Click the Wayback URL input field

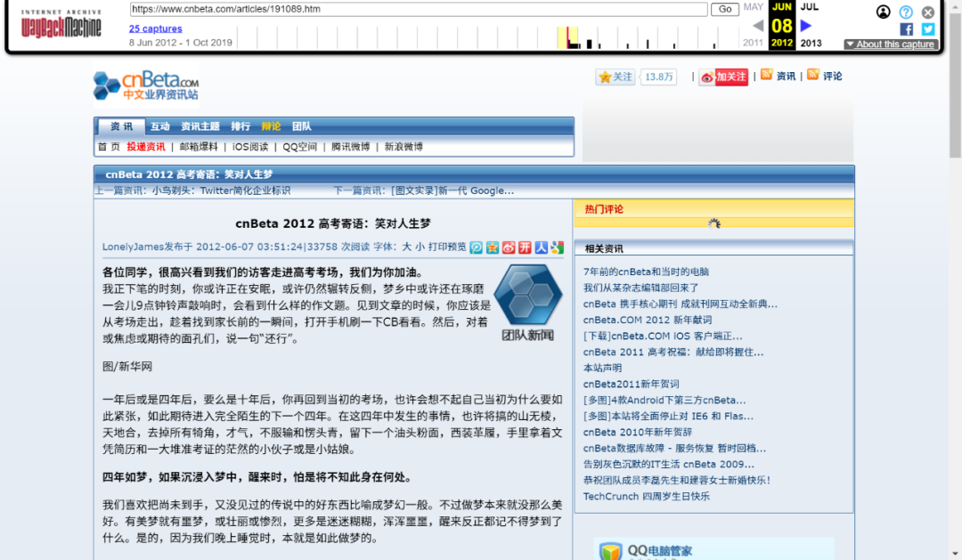tap(419, 9)
